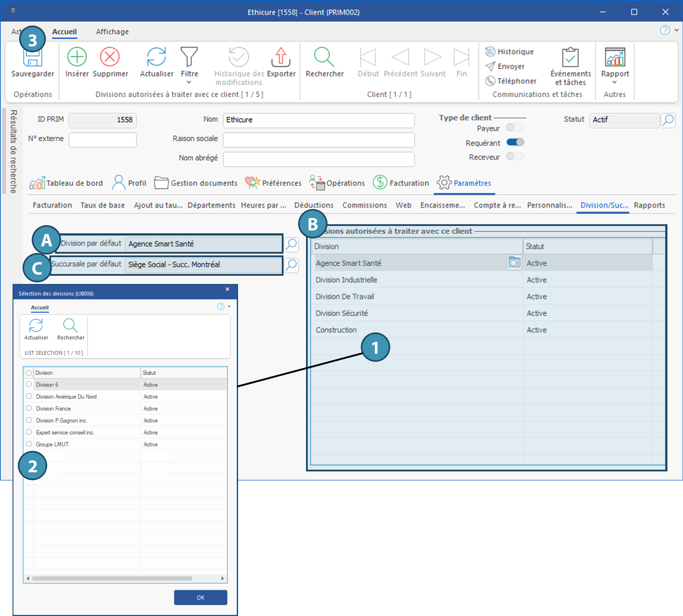Disable the Requérant toggle

[515, 142]
